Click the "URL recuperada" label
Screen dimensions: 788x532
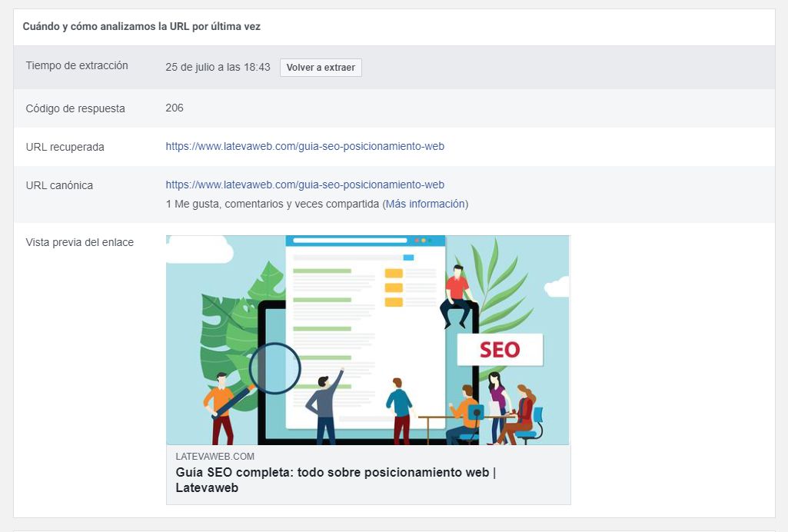[x=65, y=147]
